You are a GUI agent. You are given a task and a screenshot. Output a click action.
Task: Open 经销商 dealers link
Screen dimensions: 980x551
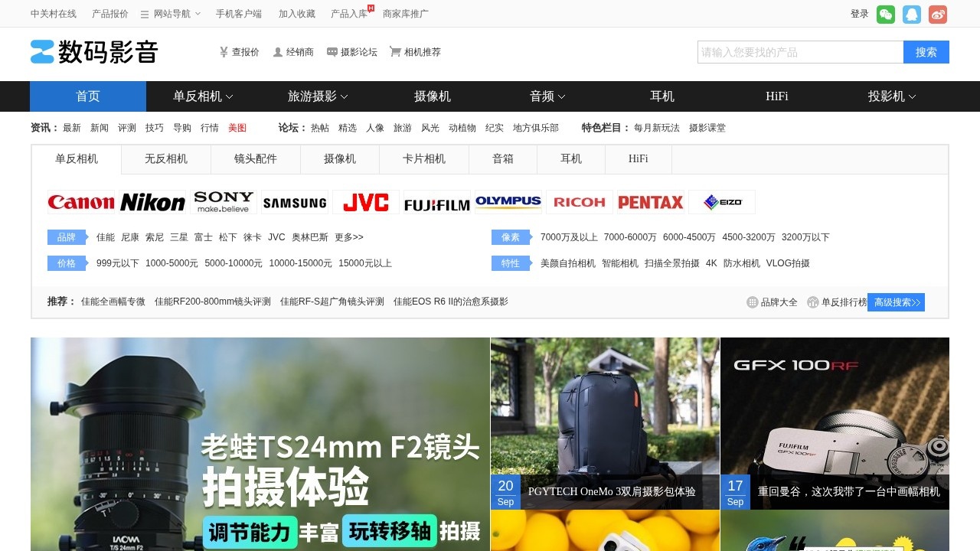(x=293, y=52)
